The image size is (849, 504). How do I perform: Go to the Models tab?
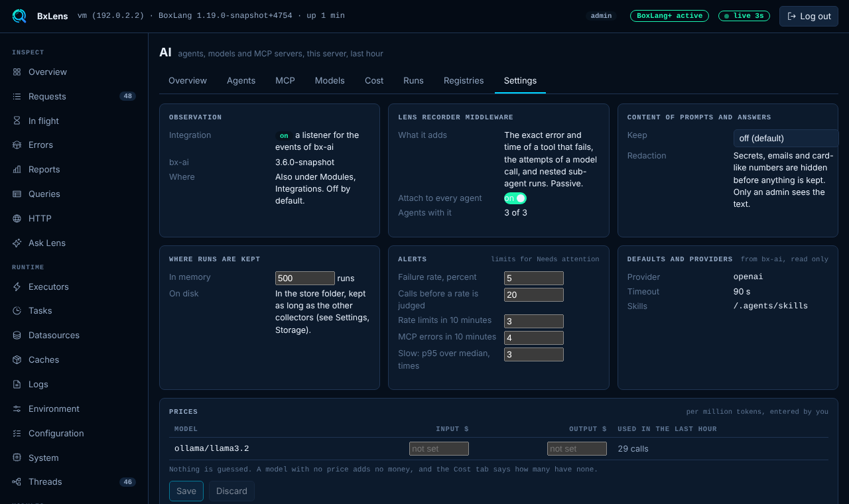click(x=330, y=80)
